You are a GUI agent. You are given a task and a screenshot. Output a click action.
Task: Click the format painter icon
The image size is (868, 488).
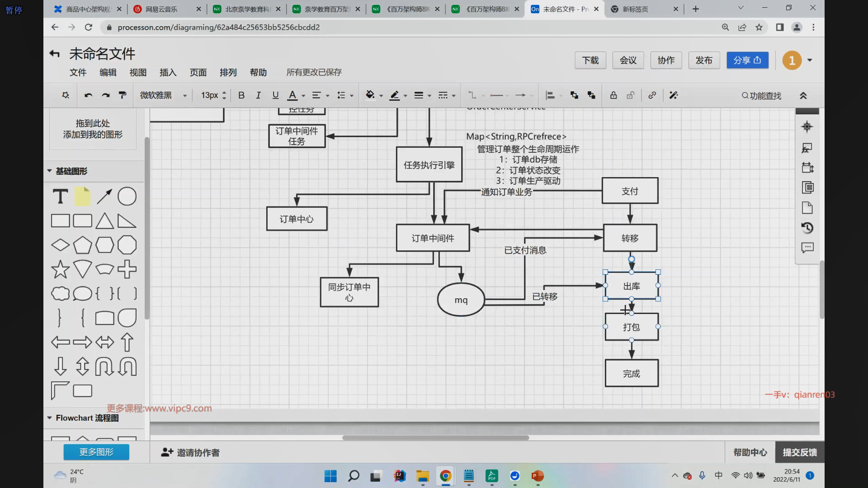click(x=123, y=95)
